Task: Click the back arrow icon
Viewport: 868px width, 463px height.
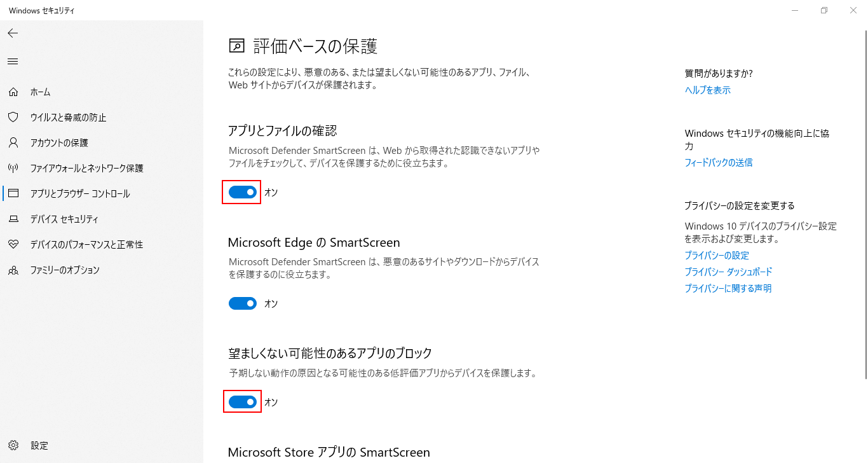Action: [x=13, y=33]
